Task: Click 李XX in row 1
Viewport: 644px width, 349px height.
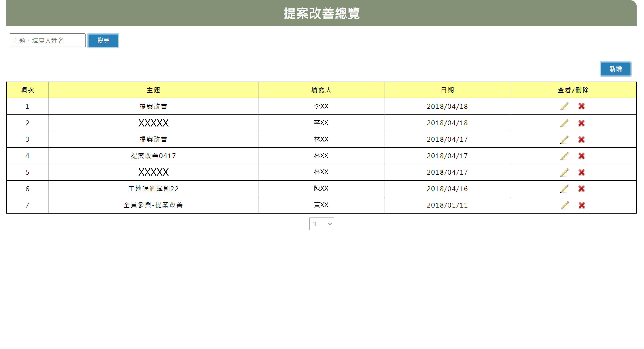Action: (x=321, y=106)
